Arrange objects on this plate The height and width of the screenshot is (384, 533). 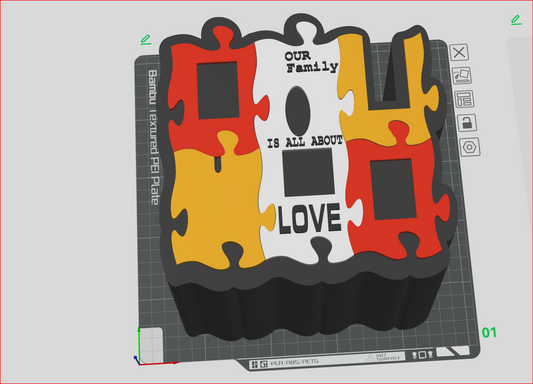[464, 99]
